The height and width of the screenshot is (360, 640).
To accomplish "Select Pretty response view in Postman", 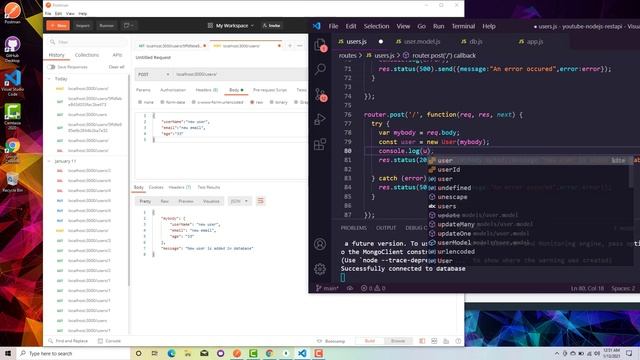I will click(145, 201).
